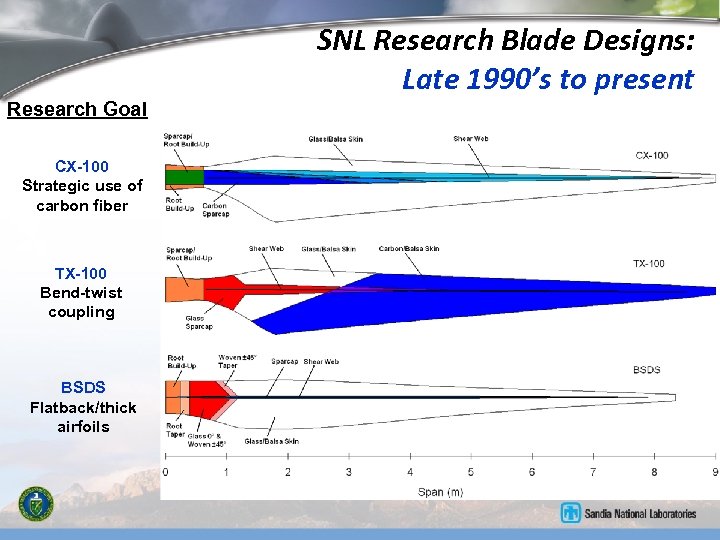Click 'Shear Web' label on BSDS diagram
The width and height of the screenshot is (720, 540).
coord(321,361)
